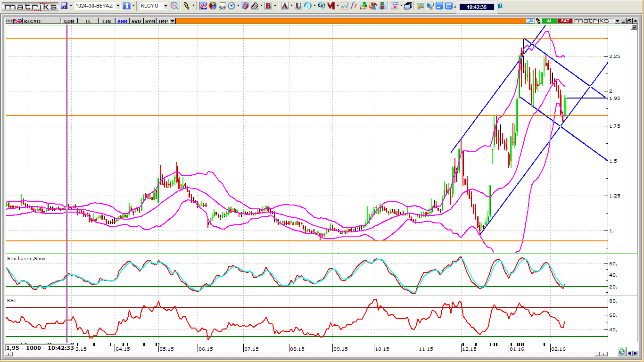
Task: Click the magnifier symbol search icon
Action: tap(174, 6)
